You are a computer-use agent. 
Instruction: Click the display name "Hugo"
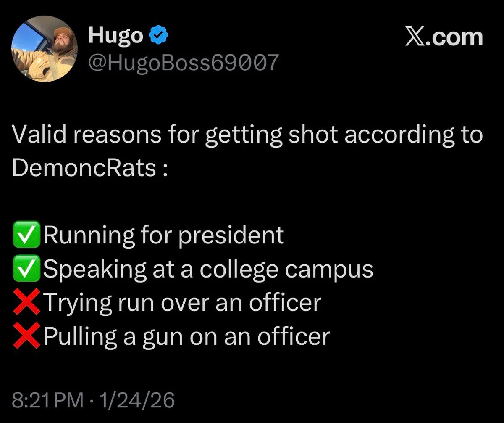tap(116, 37)
